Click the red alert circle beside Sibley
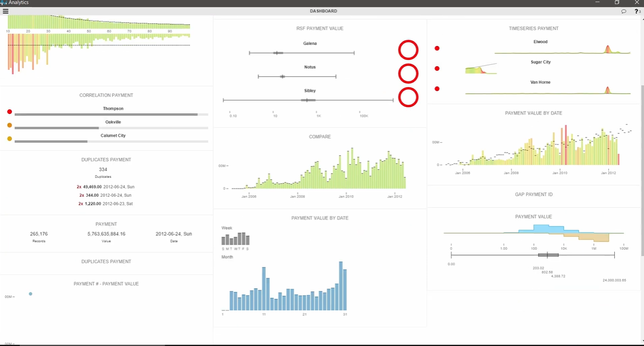644x346 pixels. [x=408, y=97]
